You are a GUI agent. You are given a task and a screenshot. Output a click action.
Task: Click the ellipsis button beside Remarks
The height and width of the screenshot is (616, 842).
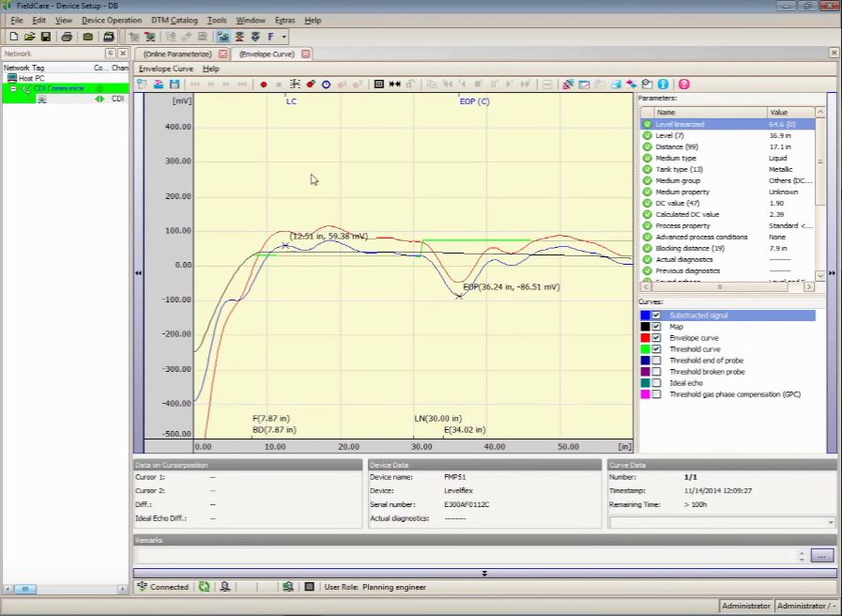tap(822, 555)
